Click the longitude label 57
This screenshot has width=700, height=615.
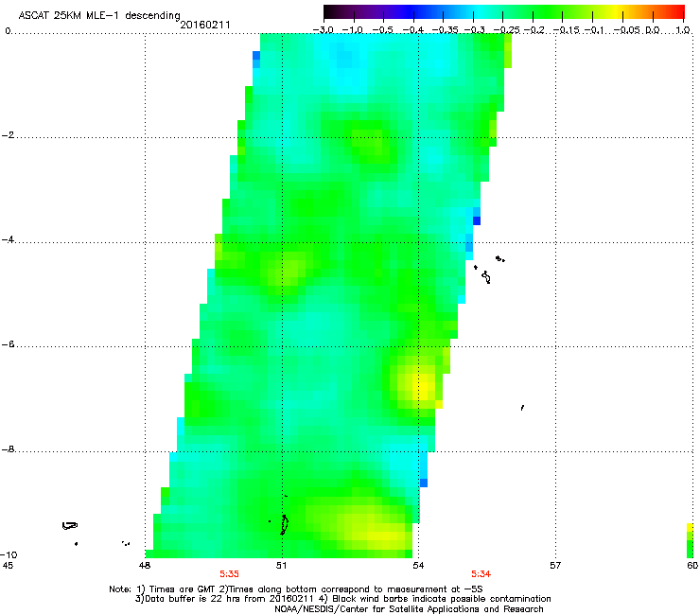click(x=555, y=566)
